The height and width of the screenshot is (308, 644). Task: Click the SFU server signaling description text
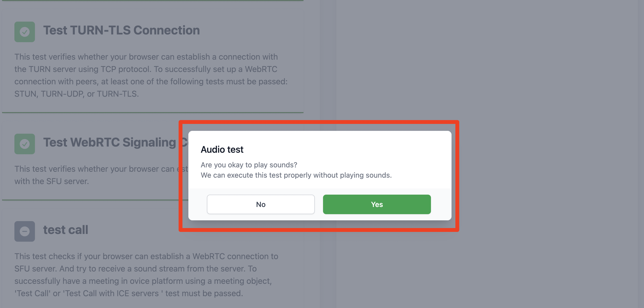101,175
